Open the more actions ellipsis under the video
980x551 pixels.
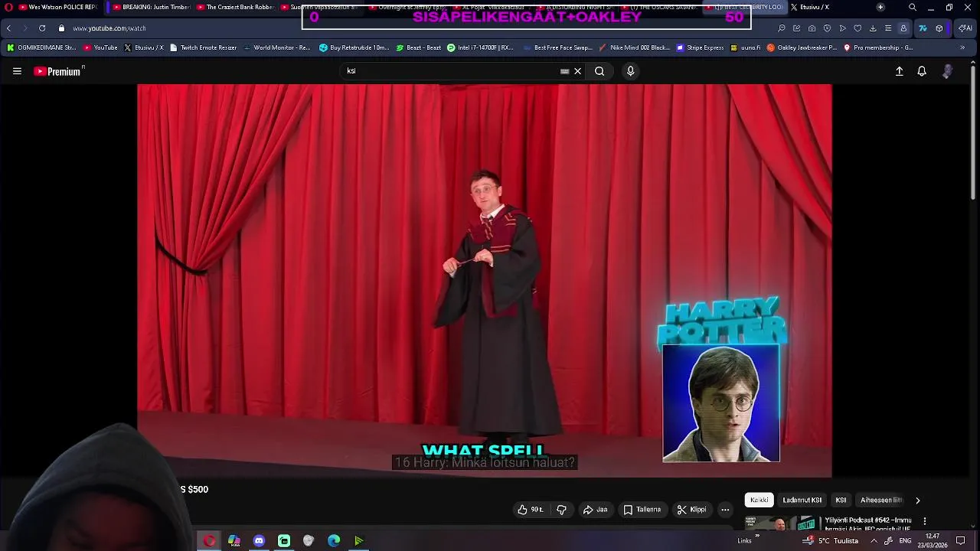[725, 510]
